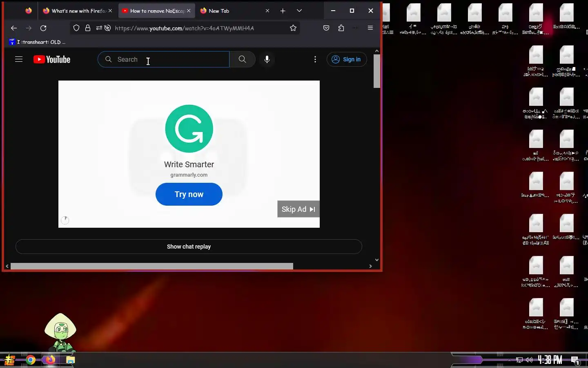Click the Write Smarter ad headline
This screenshot has width=588, height=368.
tap(189, 164)
